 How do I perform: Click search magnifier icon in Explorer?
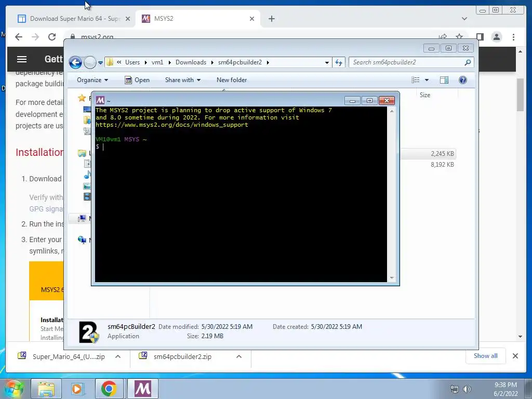[468, 62]
